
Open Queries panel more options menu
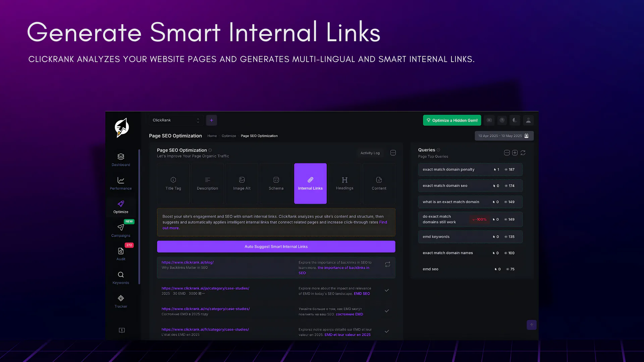click(507, 153)
